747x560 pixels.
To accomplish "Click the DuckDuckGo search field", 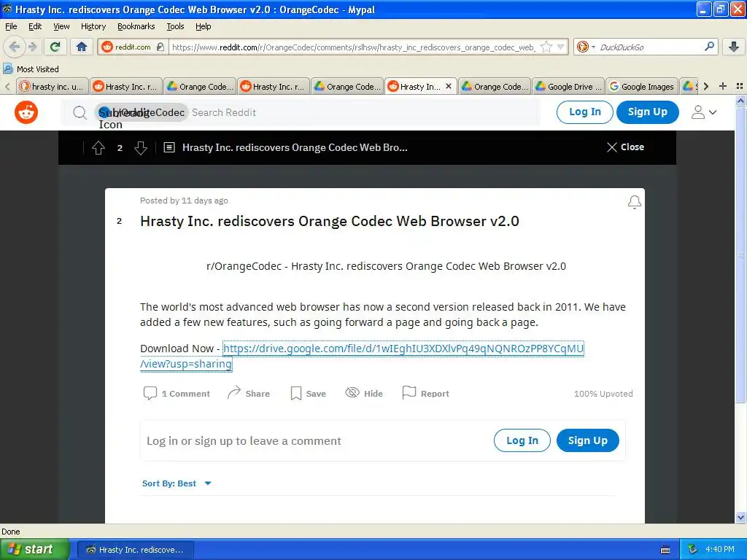I will tap(649, 47).
